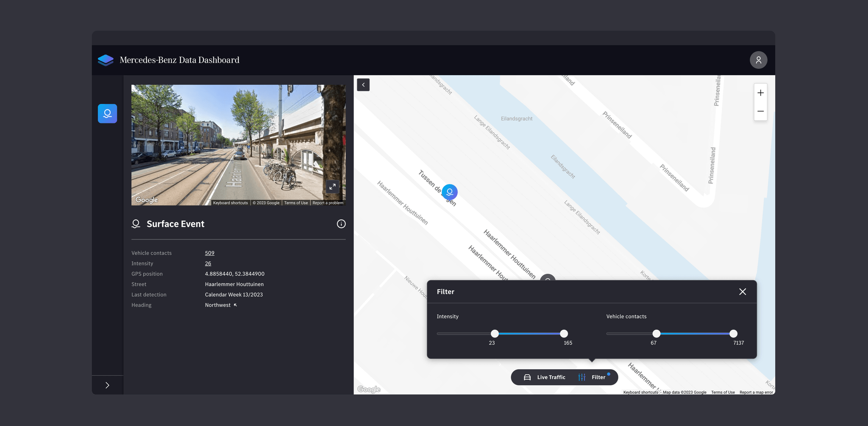Screen dimensions: 868x426
Task: Open the user profile avatar icon
Action: tap(758, 60)
